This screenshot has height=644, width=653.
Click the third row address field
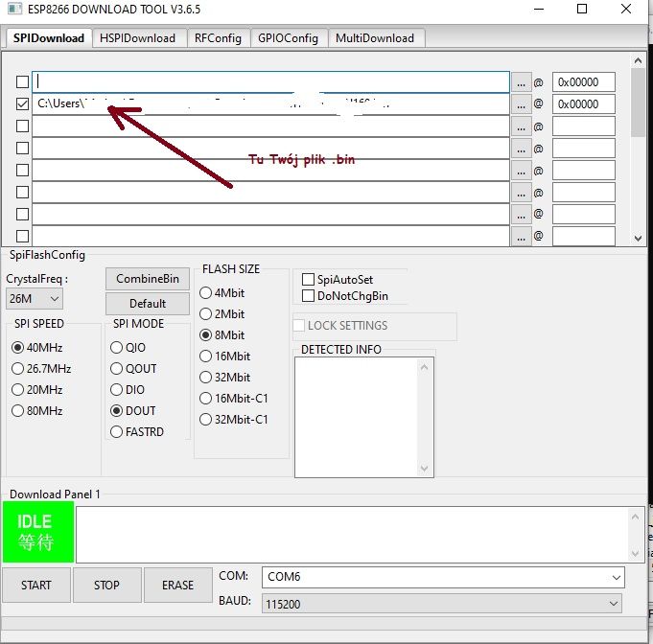583,126
